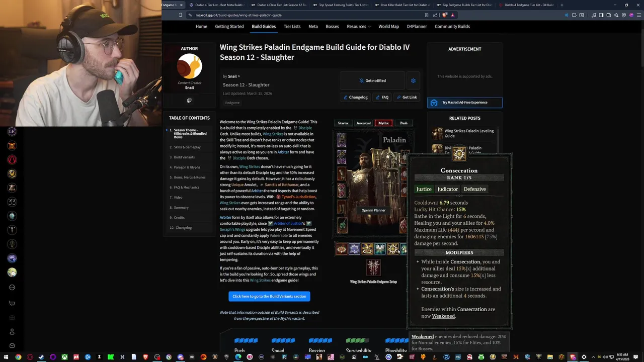Open the World of Warcraft sidebar icon
This screenshot has height=362, width=644.
point(13,173)
